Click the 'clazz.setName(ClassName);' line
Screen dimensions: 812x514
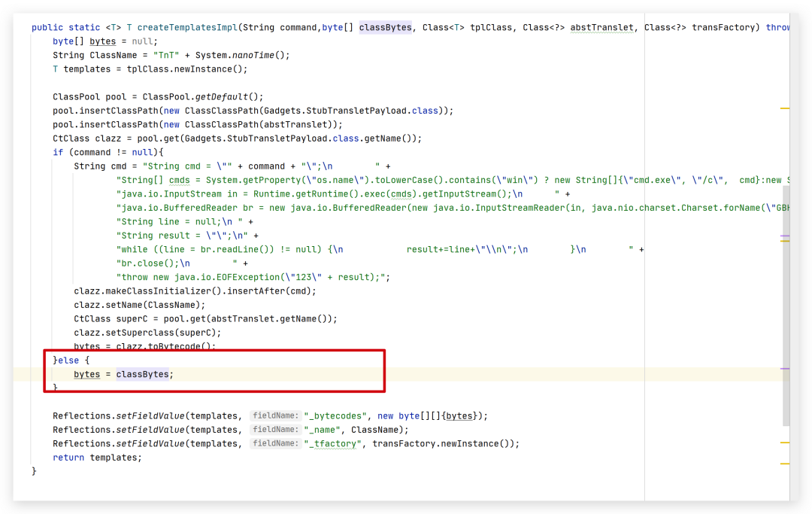click(139, 306)
